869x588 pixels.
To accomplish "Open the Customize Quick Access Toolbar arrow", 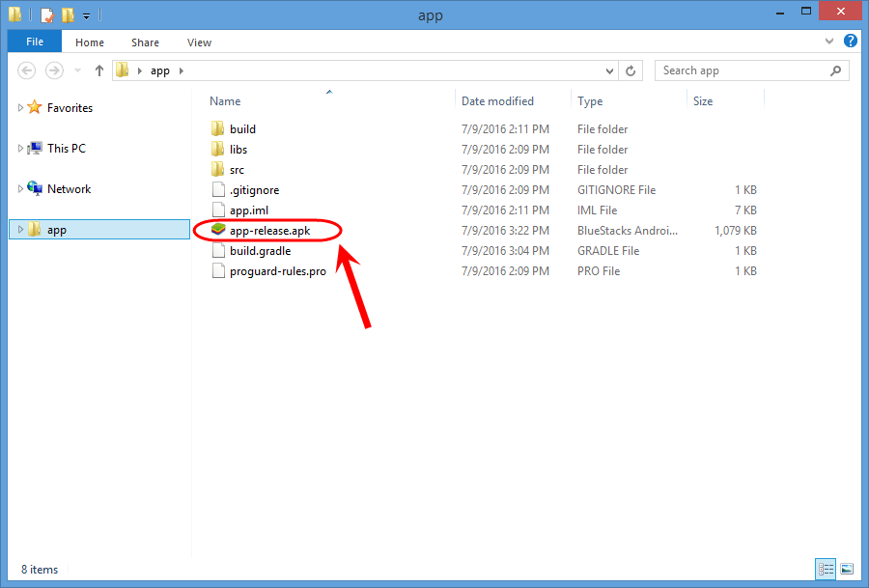I will point(87,16).
